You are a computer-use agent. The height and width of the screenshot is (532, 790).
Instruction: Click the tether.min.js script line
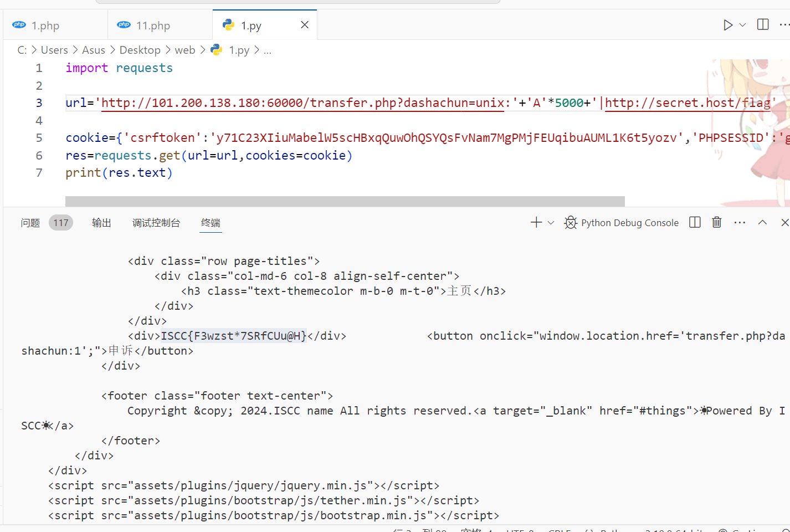264,500
